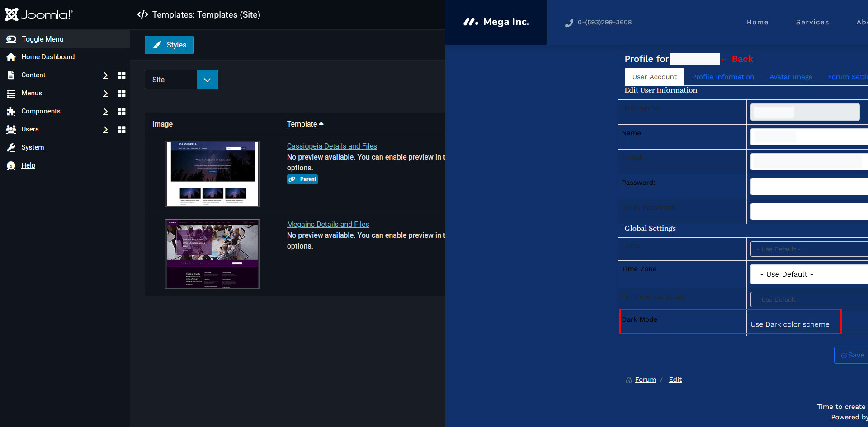Sort by Template column header
Viewport: 868px width, 427px height.
click(x=302, y=124)
